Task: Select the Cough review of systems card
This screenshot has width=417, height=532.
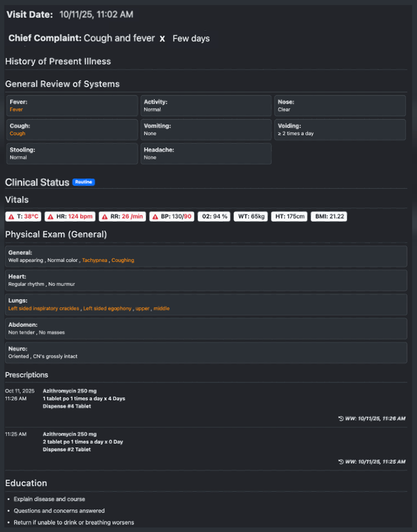Action: (x=72, y=129)
